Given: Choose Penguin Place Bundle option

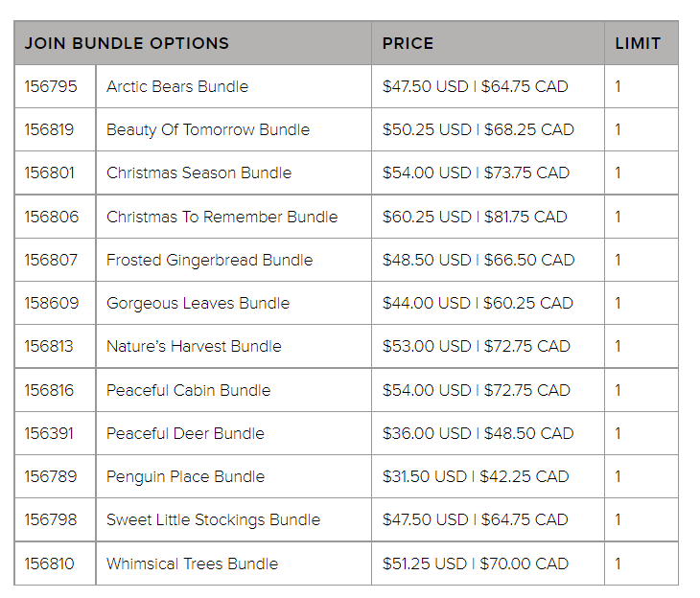Looking at the screenshot, I should (x=185, y=476).
